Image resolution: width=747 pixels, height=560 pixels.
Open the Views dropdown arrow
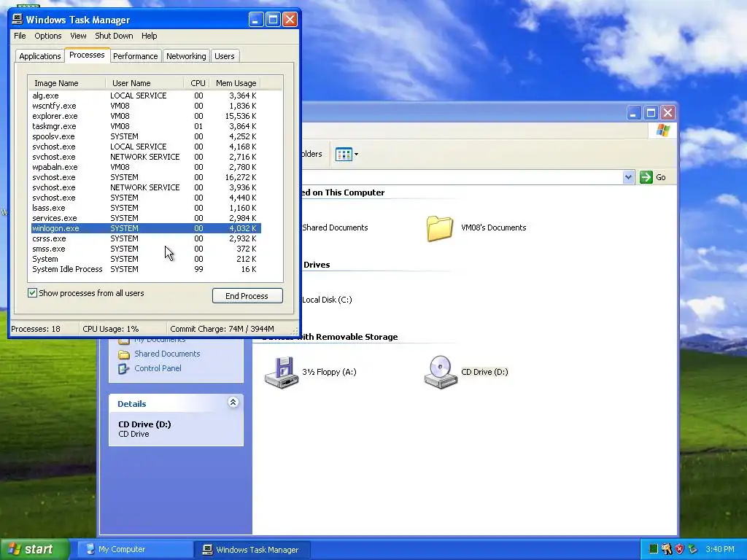[356, 155]
